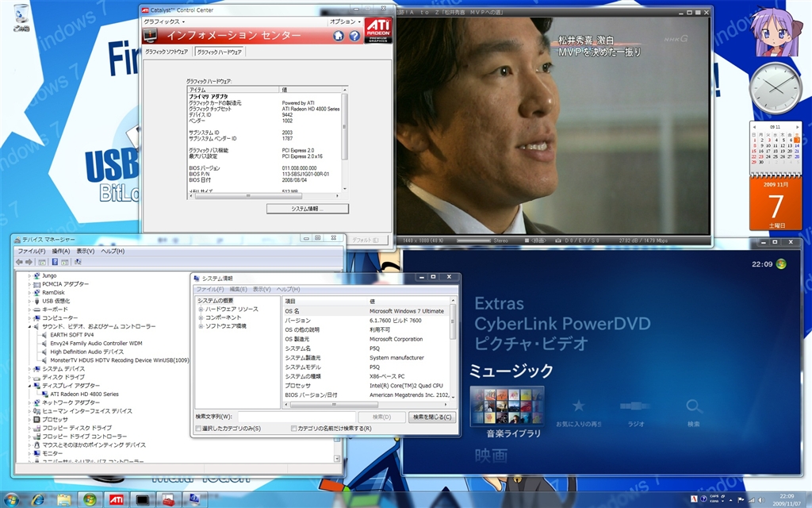The image size is (812, 508).
Task: Select CyberLink PowerDVD in Media Center
Action: pos(562,324)
